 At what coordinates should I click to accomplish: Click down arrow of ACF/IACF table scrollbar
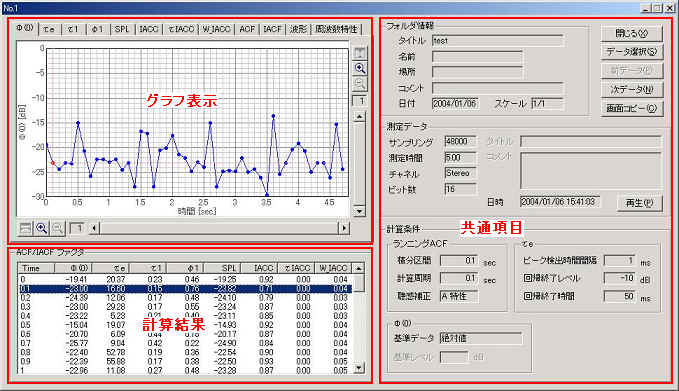point(359,368)
